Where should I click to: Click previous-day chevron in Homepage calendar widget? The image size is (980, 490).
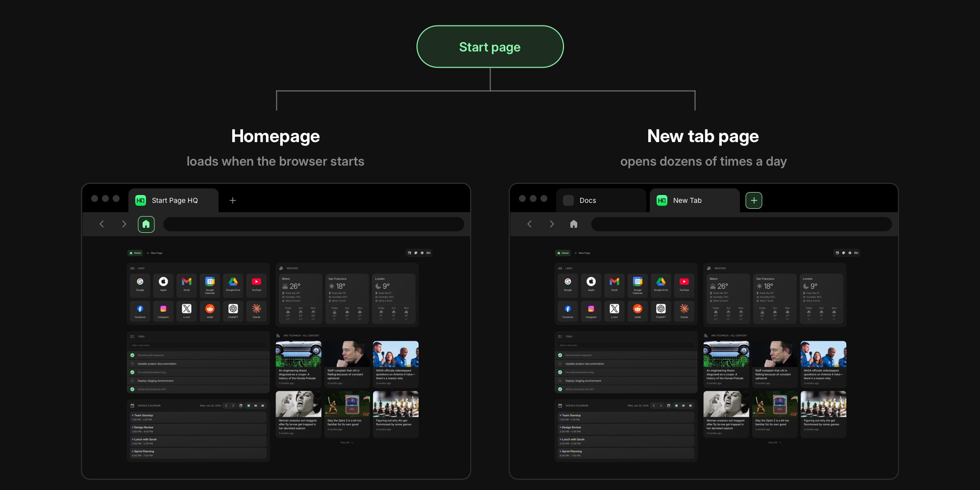tap(226, 406)
